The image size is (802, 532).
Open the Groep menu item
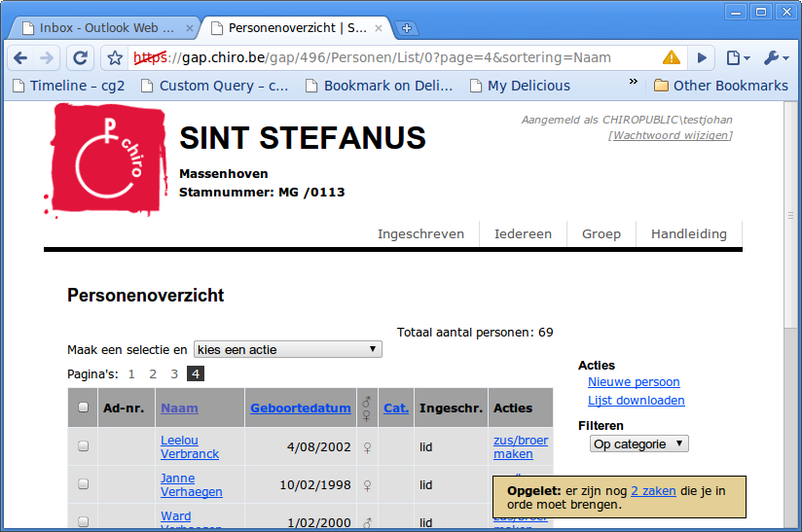pos(601,234)
